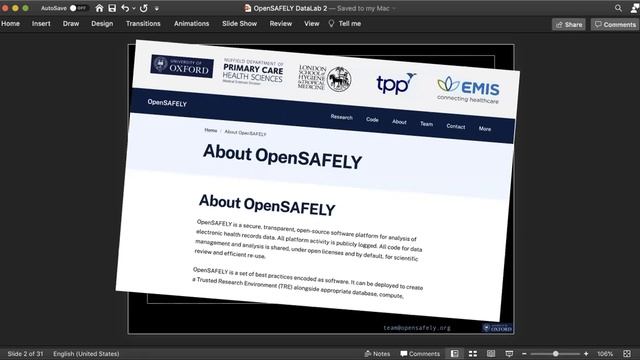Open the title dropdown chevron beside Saved to my Mac
This screenshot has width=640, height=360.
click(x=394, y=9)
